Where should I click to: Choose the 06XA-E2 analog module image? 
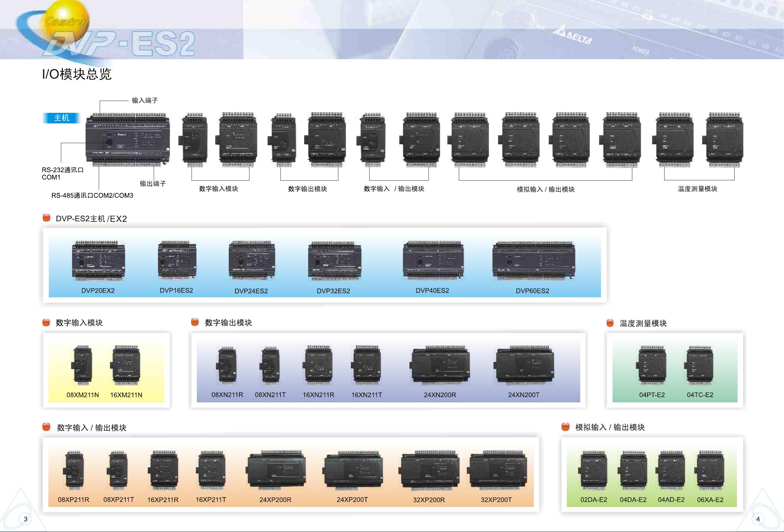tap(709, 471)
